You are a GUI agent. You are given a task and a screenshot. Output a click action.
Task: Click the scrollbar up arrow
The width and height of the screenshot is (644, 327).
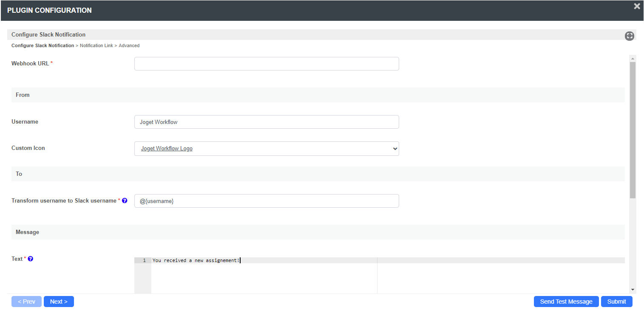pyautogui.click(x=633, y=58)
